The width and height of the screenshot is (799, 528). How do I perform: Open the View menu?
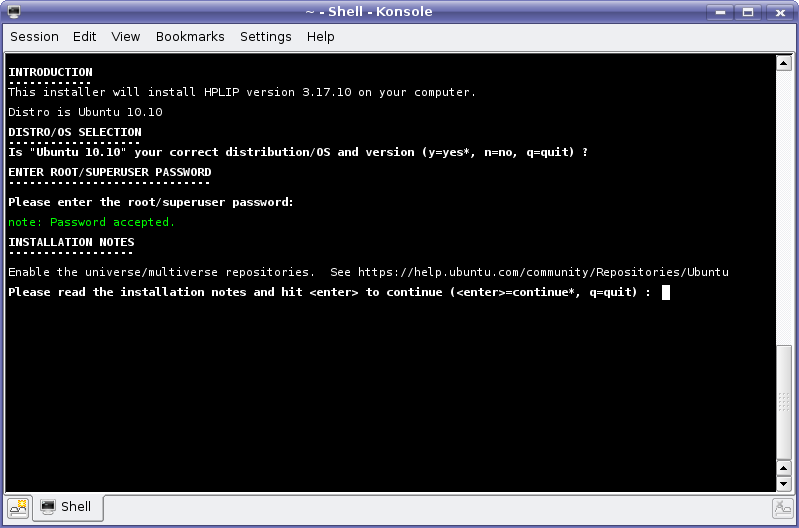(126, 36)
